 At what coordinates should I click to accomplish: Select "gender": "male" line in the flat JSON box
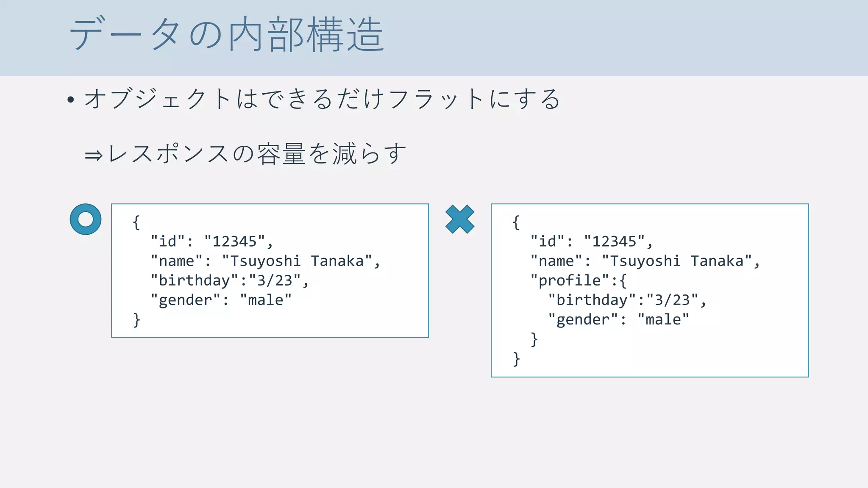221,300
